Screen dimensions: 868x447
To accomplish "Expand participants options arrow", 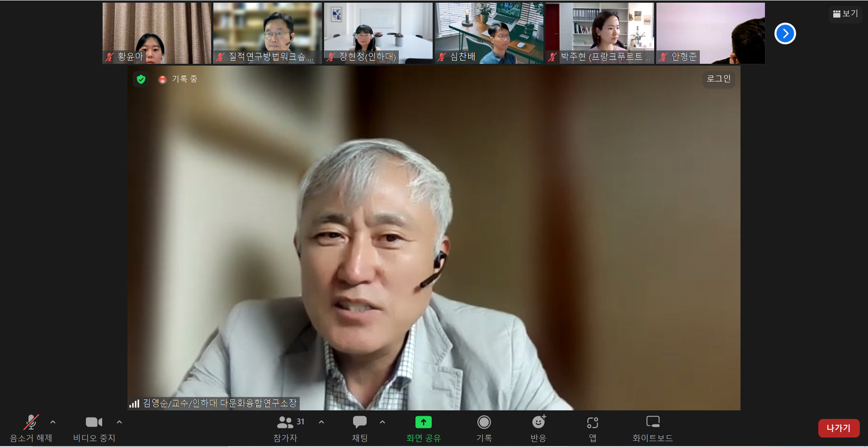I will 321,422.
